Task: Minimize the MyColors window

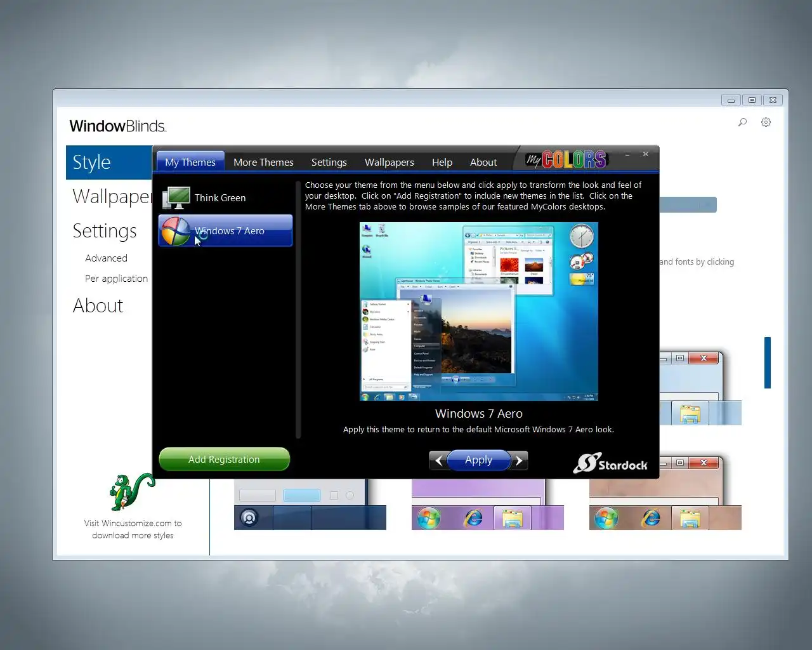Action: (x=627, y=154)
